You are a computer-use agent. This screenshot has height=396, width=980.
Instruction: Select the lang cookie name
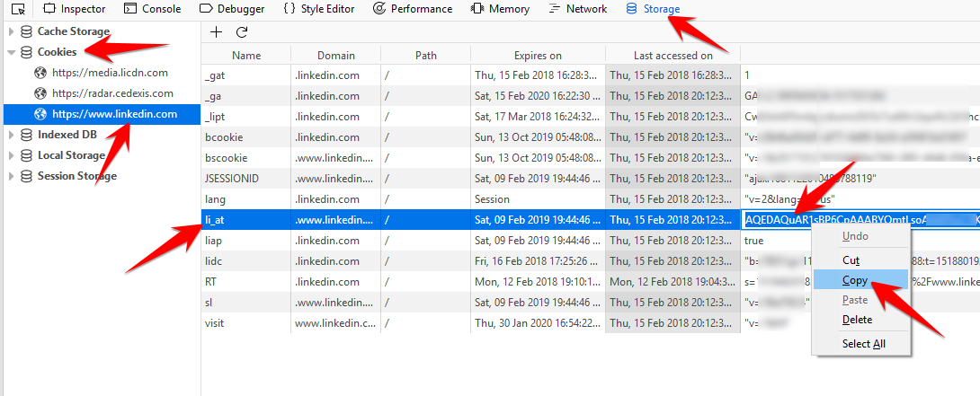click(x=215, y=199)
